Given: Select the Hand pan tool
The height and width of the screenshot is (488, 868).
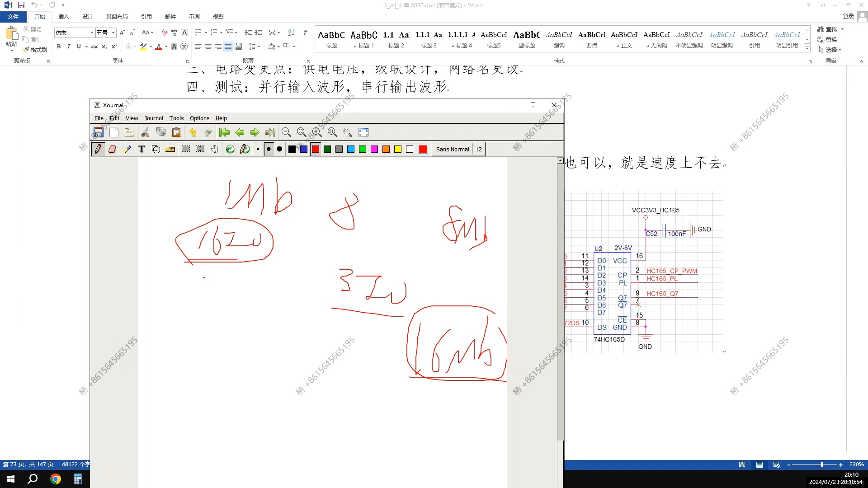Looking at the screenshot, I should tap(215, 149).
